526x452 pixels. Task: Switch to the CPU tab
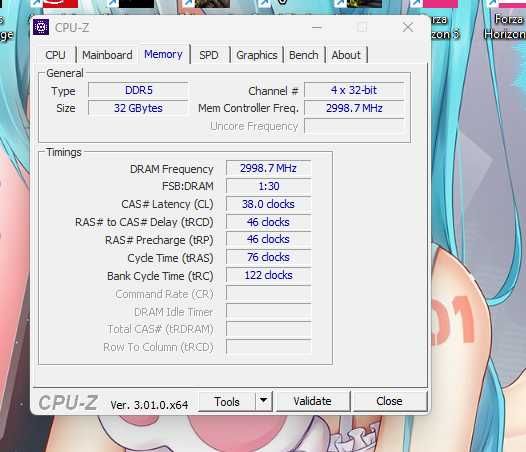click(x=55, y=55)
